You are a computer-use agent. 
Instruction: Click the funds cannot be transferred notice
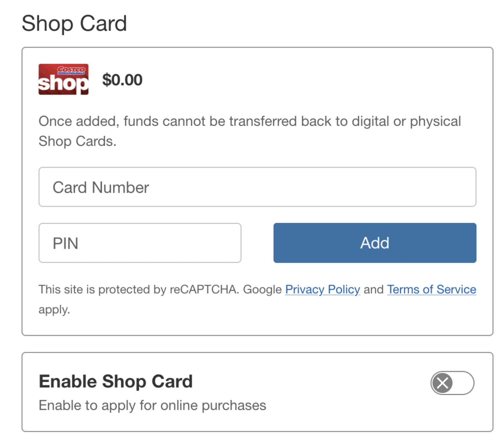tap(249, 122)
